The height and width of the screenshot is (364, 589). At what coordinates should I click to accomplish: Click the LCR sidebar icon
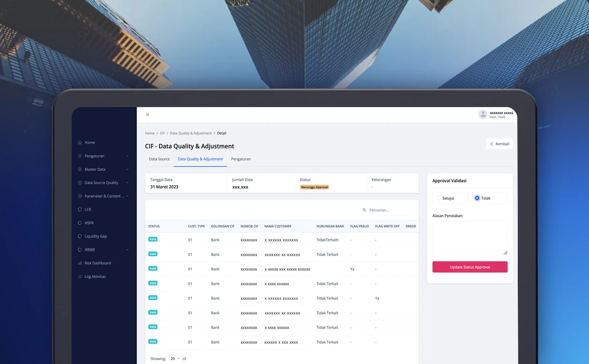80,210
